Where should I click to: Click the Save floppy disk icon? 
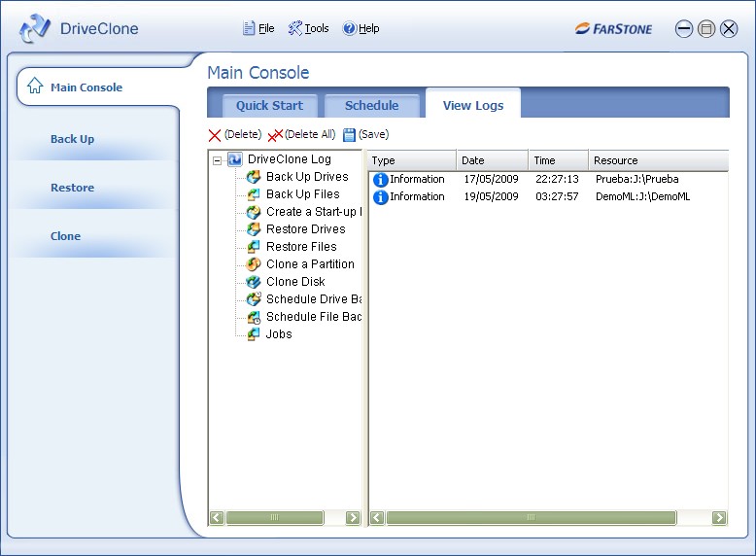coord(349,135)
